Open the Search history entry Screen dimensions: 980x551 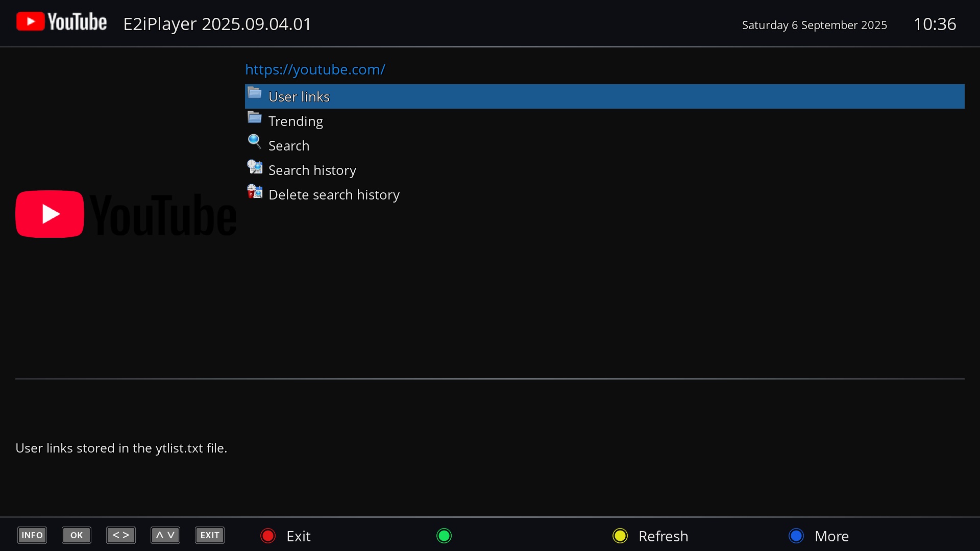click(x=312, y=170)
